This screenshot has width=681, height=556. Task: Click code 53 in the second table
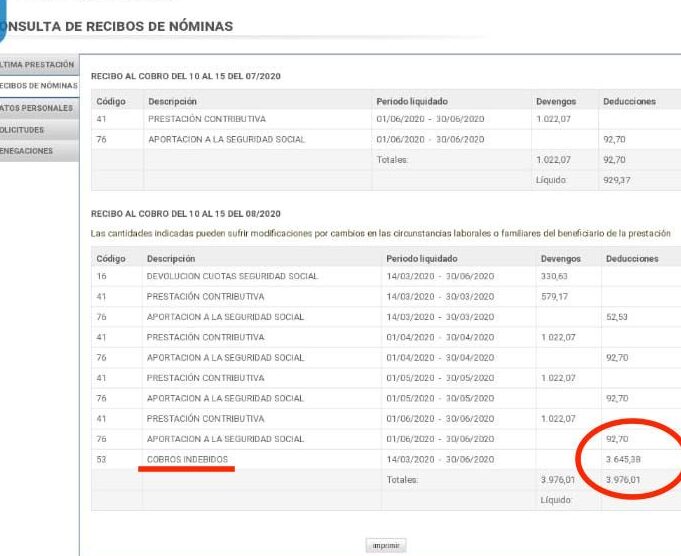pyautogui.click(x=101, y=459)
